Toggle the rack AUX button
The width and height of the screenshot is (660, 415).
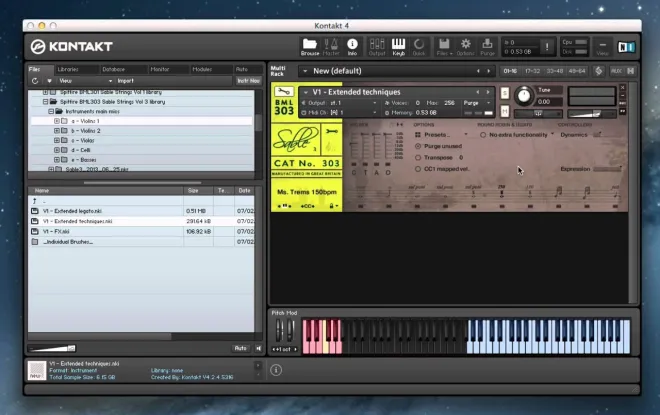click(x=616, y=71)
